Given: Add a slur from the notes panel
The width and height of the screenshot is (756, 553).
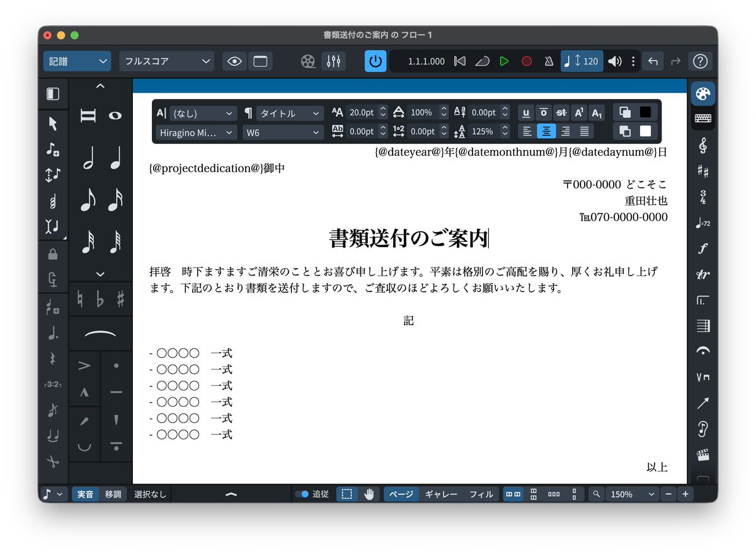Looking at the screenshot, I should 100,334.
